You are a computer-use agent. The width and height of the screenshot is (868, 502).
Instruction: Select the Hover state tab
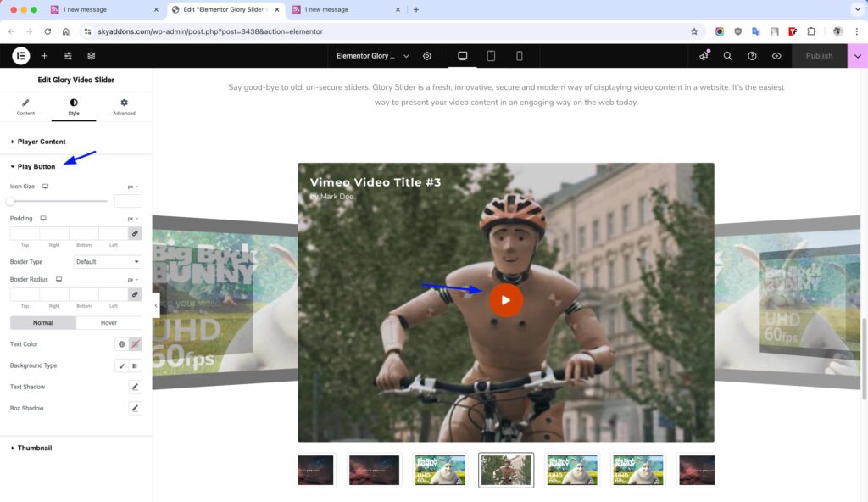[x=109, y=322]
